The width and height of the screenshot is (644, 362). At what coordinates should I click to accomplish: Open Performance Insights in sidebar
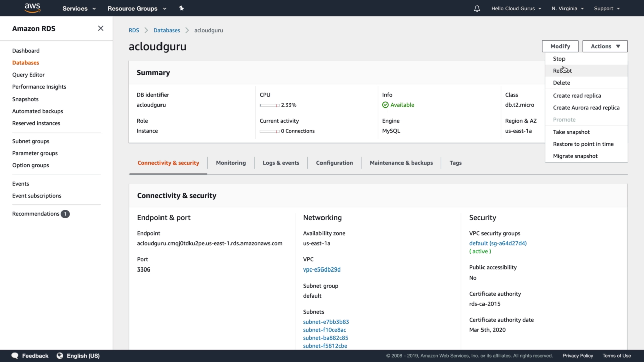click(39, 87)
